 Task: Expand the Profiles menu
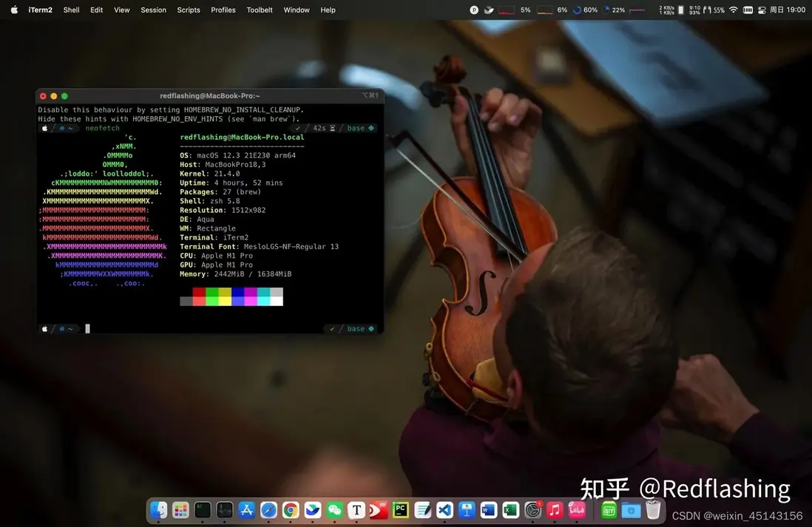(x=223, y=10)
